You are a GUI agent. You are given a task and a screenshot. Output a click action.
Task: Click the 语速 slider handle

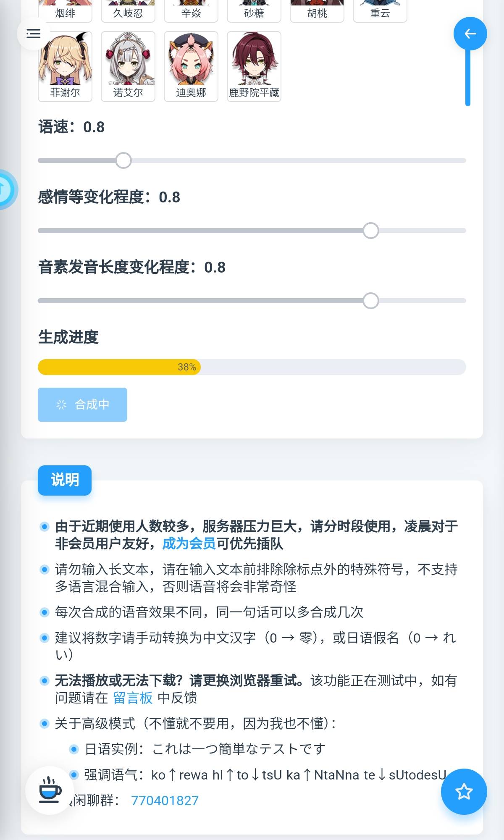pyautogui.click(x=123, y=160)
